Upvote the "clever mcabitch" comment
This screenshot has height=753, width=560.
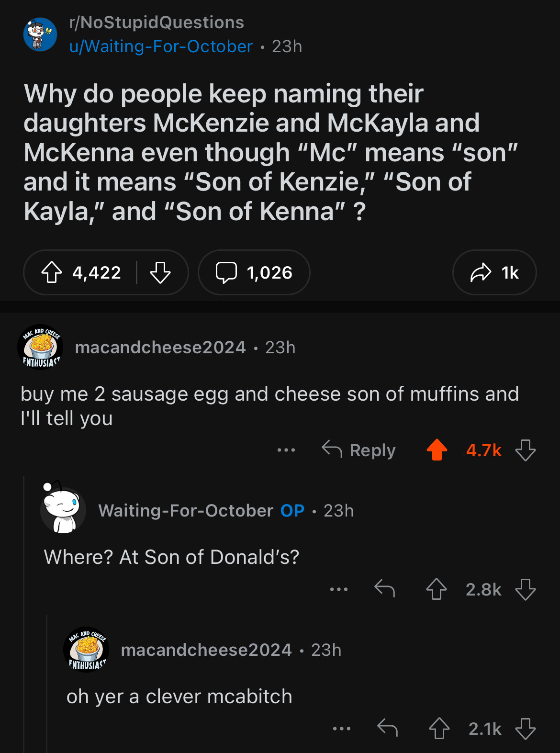tap(439, 729)
